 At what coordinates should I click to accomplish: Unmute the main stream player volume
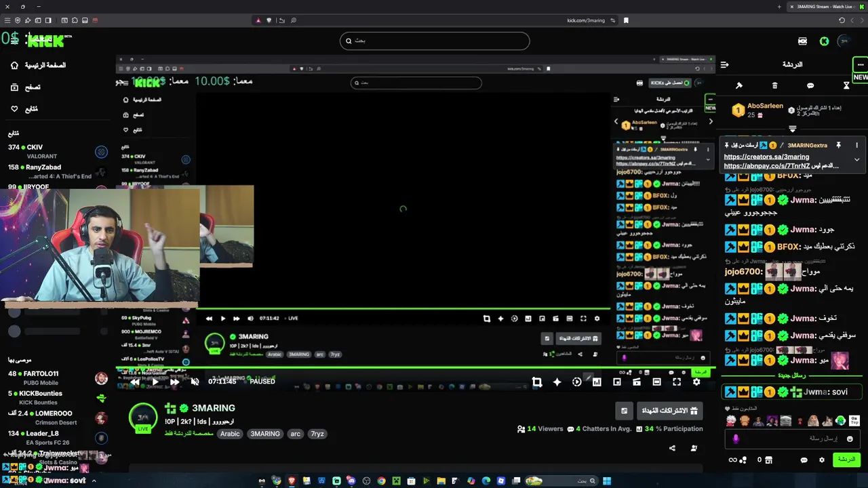coord(195,382)
